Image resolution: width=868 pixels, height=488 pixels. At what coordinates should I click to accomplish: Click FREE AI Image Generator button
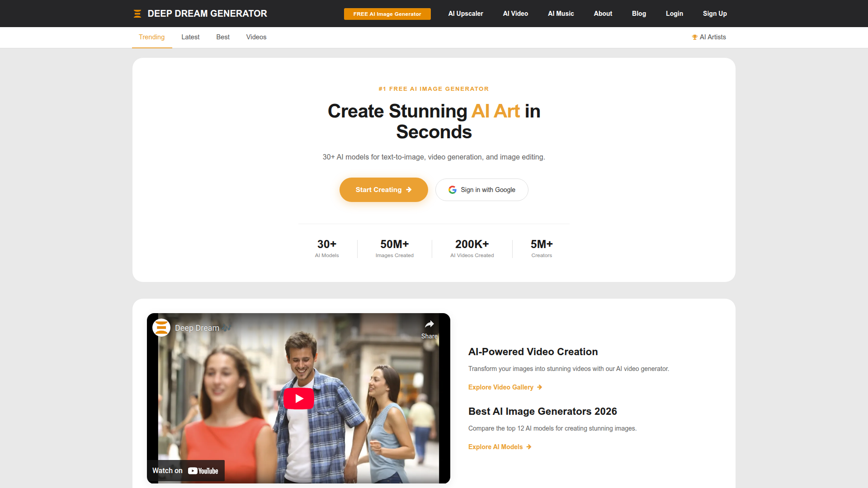click(387, 14)
